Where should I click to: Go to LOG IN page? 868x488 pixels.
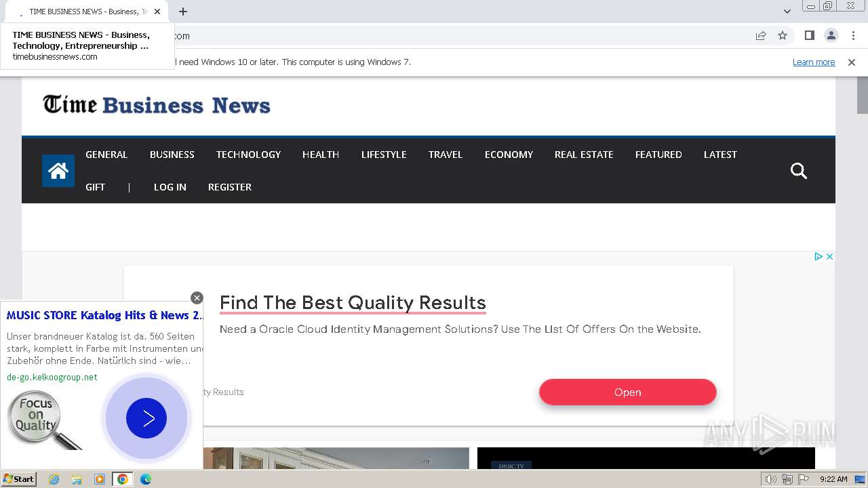click(170, 187)
